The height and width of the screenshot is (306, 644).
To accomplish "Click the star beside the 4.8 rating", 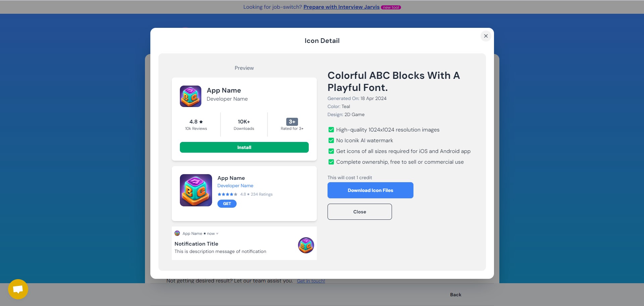I will point(201,122).
